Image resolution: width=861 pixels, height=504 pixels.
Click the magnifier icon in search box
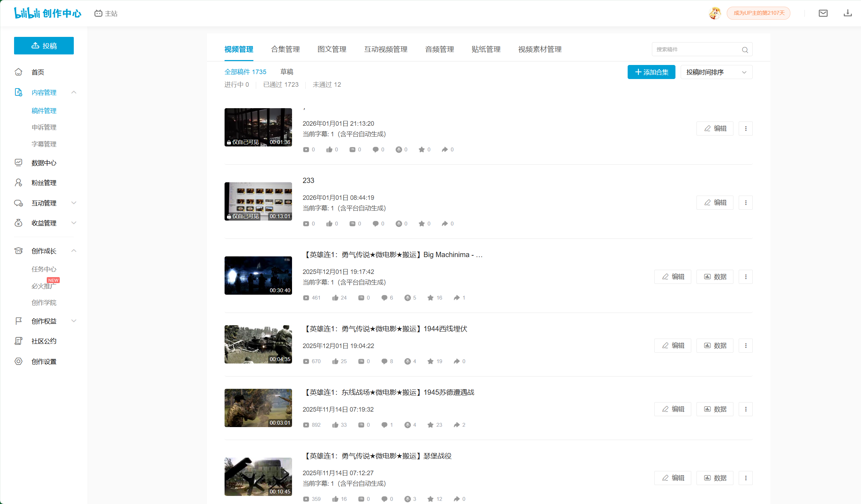point(745,49)
